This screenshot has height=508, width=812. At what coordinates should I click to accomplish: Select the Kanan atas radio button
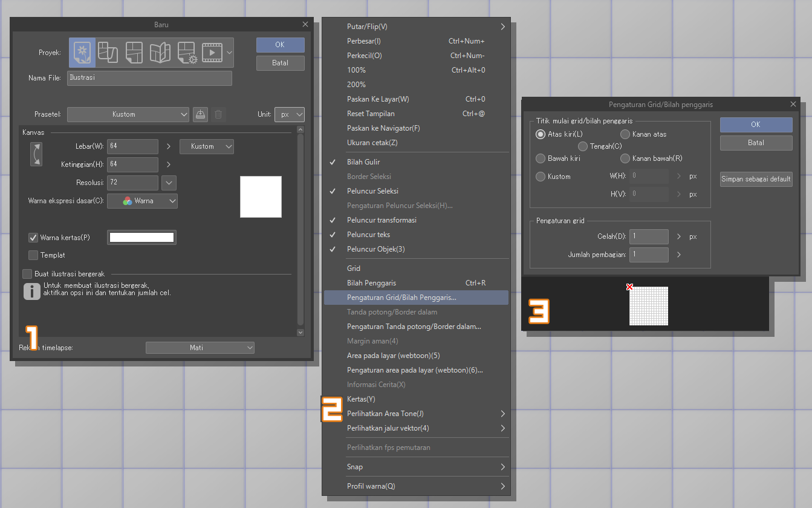[625, 134]
